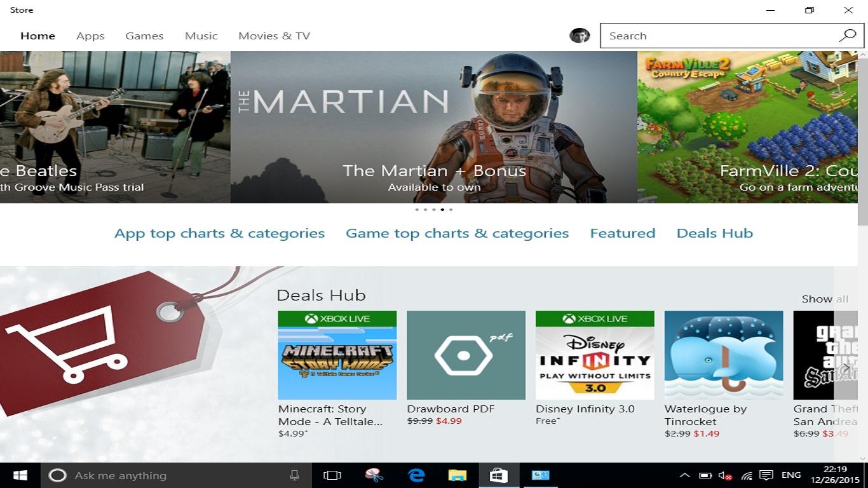The height and width of the screenshot is (488, 868).
Task: Open the Action Center notifications icon
Action: tap(767, 475)
